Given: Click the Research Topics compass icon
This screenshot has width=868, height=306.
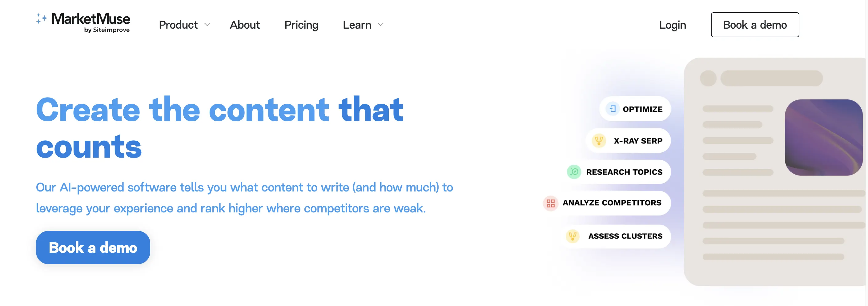Looking at the screenshot, I should [x=574, y=172].
